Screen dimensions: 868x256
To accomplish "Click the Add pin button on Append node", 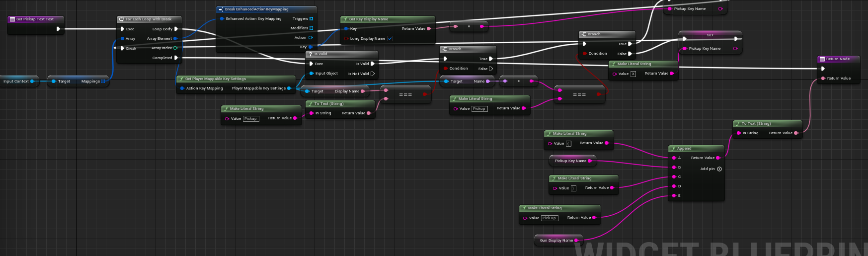I will [719, 169].
